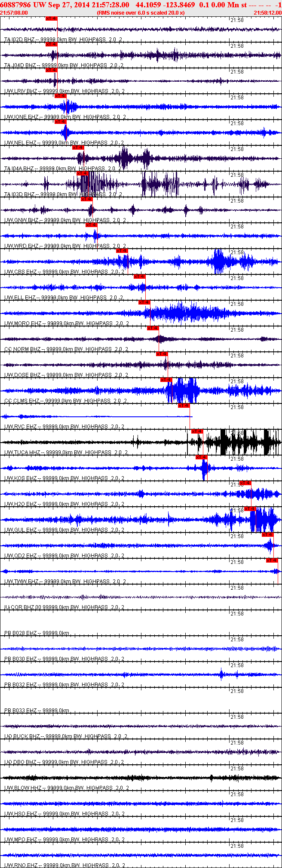This screenshot has height=868, width=282.
Task: Click the UW.TUCA HHZ station label
Action: coord(22,452)
